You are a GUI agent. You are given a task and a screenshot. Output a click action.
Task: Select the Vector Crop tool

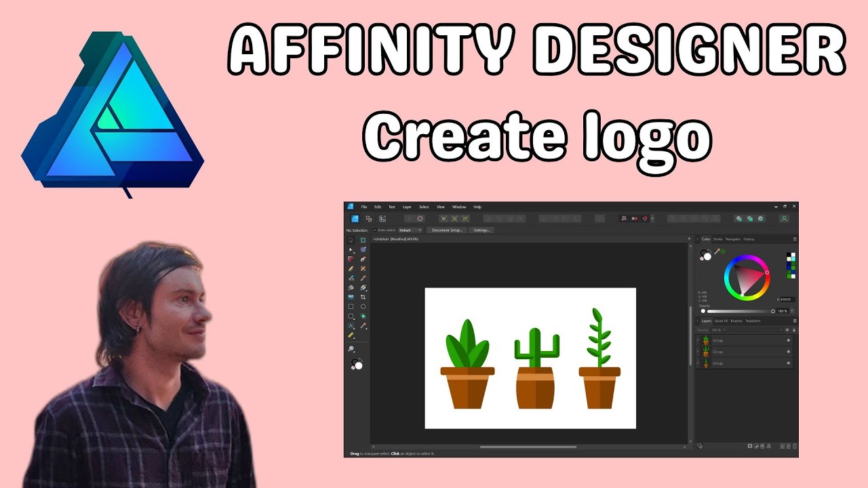click(363, 297)
